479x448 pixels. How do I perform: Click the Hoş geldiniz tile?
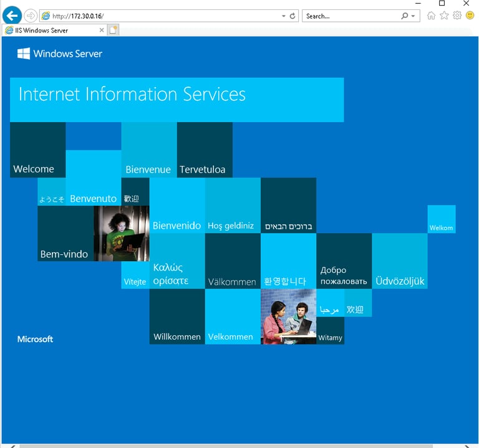point(233,206)
